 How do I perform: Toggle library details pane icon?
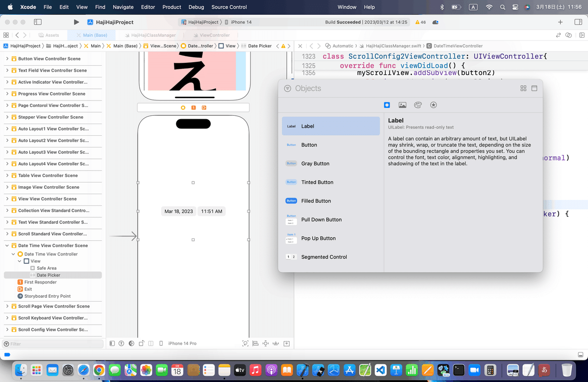[534, 88]
